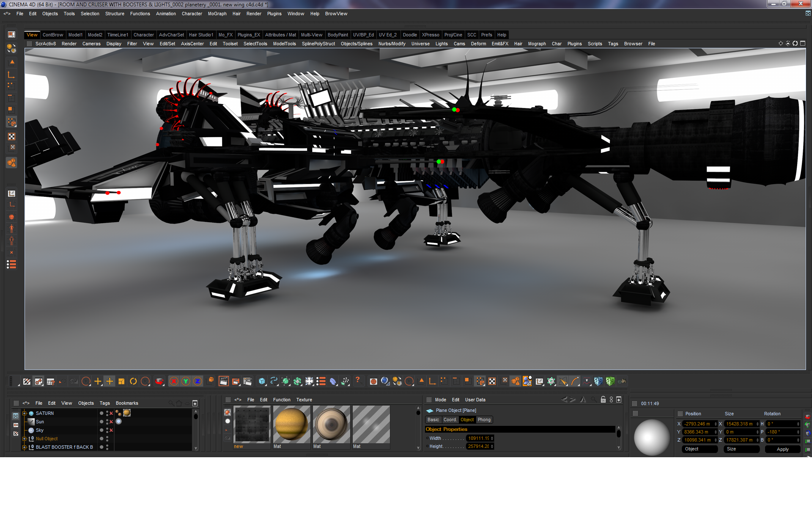Select the Coord. attribute tab
The width and height of the screenshot is (812, 508).
pyautogui.click(x=450, y=420)
